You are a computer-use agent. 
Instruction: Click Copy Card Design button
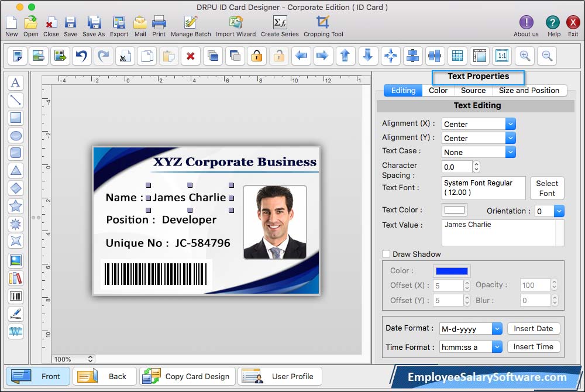187,376
